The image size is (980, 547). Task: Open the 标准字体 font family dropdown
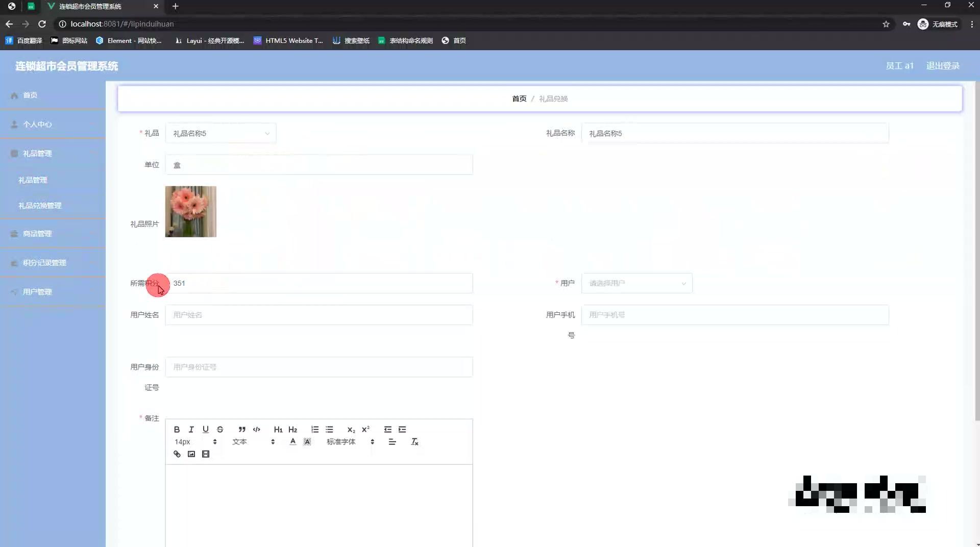tap(351, 441)
